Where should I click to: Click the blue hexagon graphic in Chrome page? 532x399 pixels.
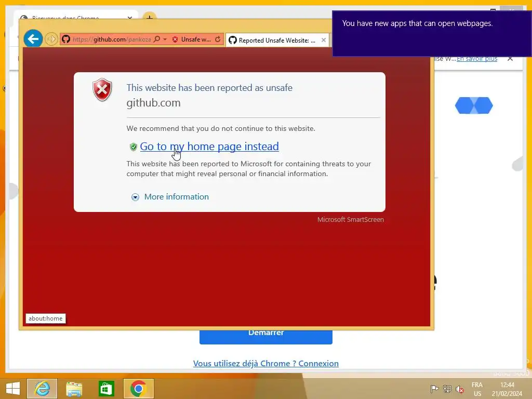474,105
